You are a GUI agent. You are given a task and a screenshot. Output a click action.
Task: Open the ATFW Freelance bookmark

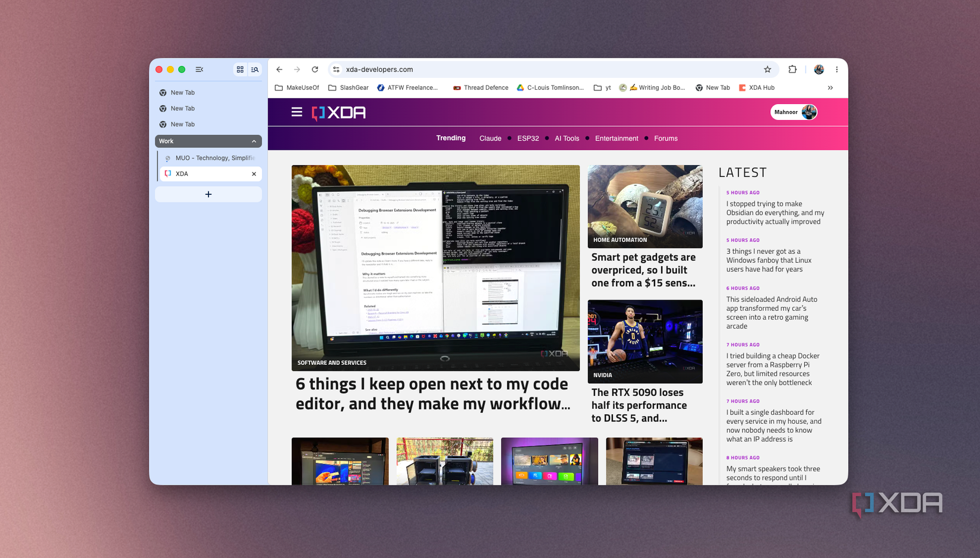click(x=407, y=88)
